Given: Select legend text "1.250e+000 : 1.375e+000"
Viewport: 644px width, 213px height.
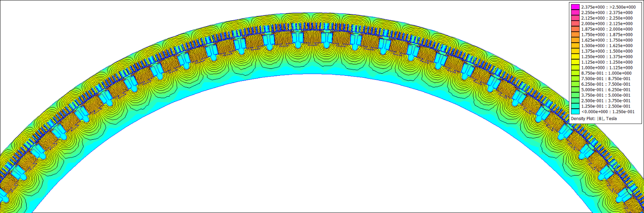Looking at the screenshot, I should 607,56.
